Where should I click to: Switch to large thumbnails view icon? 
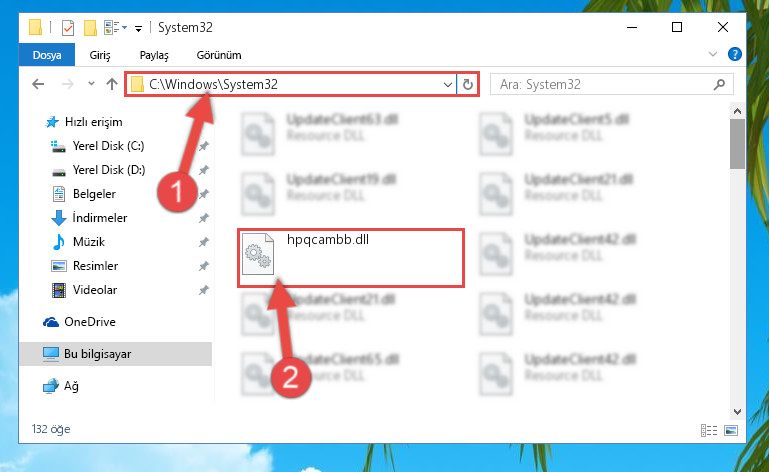point(731,430)
